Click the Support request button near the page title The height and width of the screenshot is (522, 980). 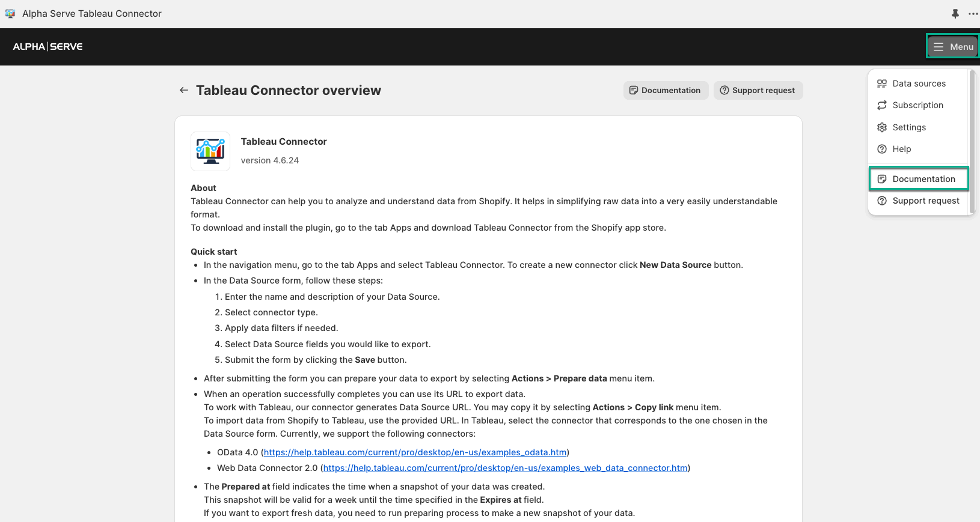(x=758, y=90)
